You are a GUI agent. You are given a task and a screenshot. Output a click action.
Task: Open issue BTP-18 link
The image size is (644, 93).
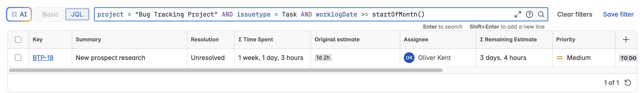[x=43, y=58]
